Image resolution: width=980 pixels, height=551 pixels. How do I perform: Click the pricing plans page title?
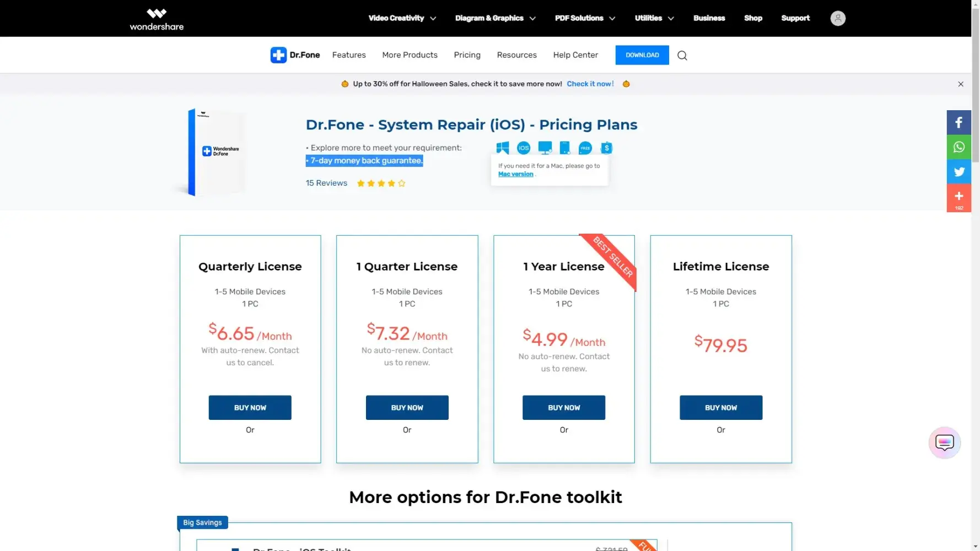(x=471, y=125)
